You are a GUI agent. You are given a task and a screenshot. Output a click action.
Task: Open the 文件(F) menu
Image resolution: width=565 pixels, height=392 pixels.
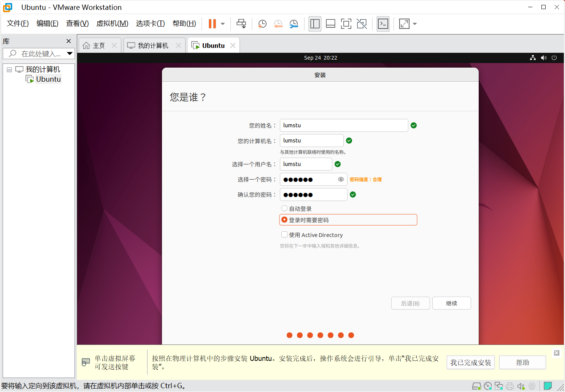click(x=18, y=24)
